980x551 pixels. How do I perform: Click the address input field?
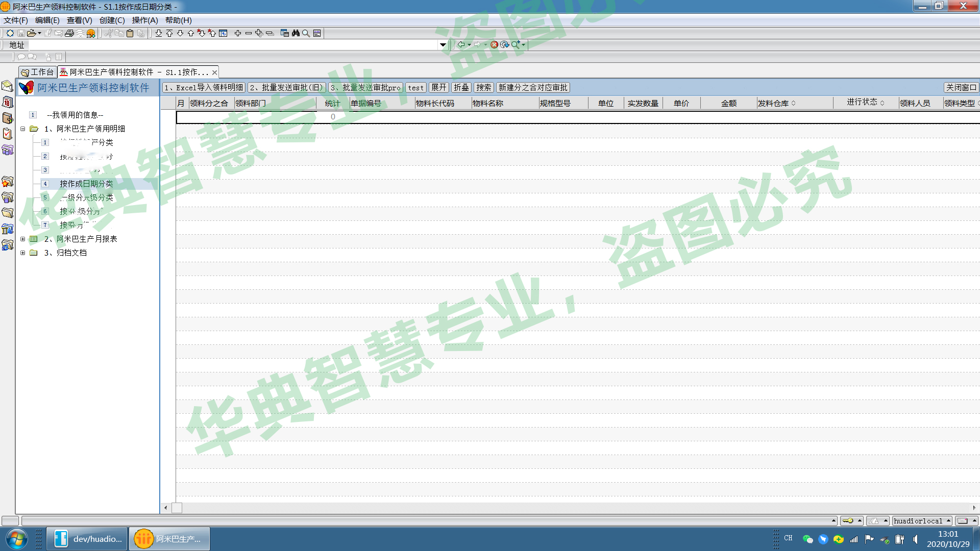click(233, 45)
